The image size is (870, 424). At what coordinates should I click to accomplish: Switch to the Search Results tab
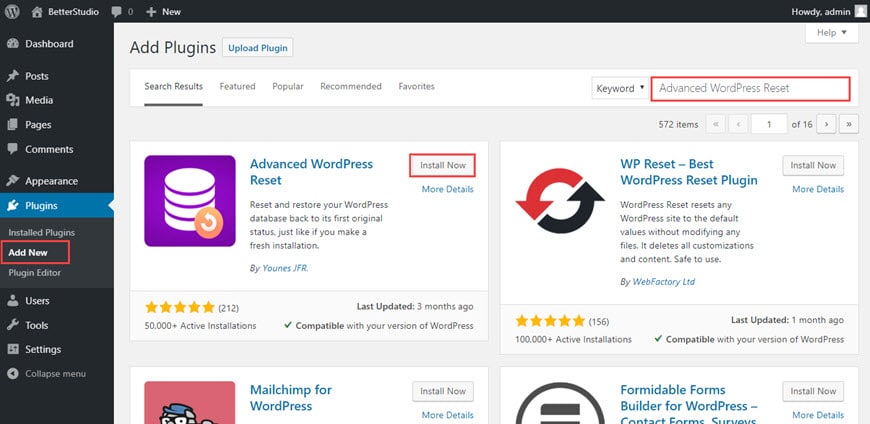(x=174, y=87)
